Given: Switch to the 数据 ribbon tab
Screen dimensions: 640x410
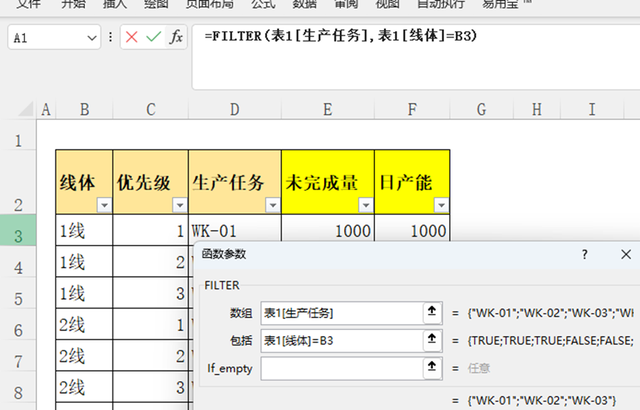Looking at the screenshot, I should tap(304, 4).
